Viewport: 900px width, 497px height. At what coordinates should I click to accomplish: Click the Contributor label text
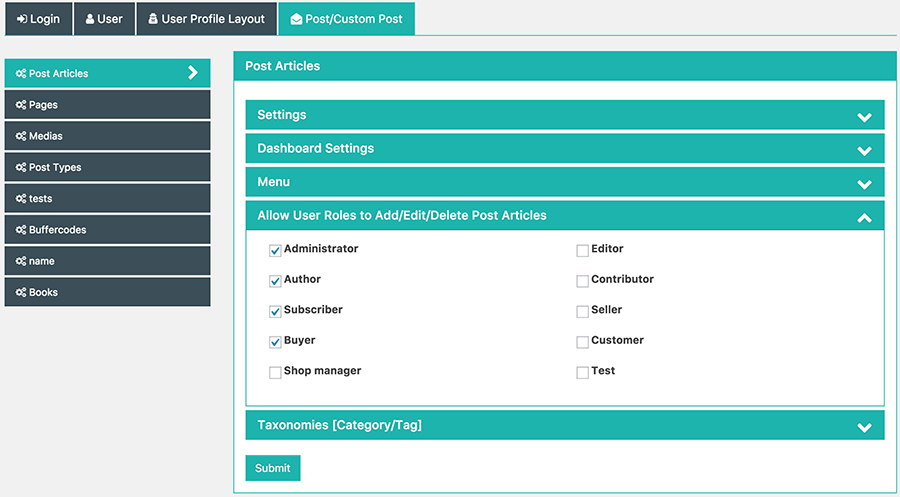click(622, 279)
